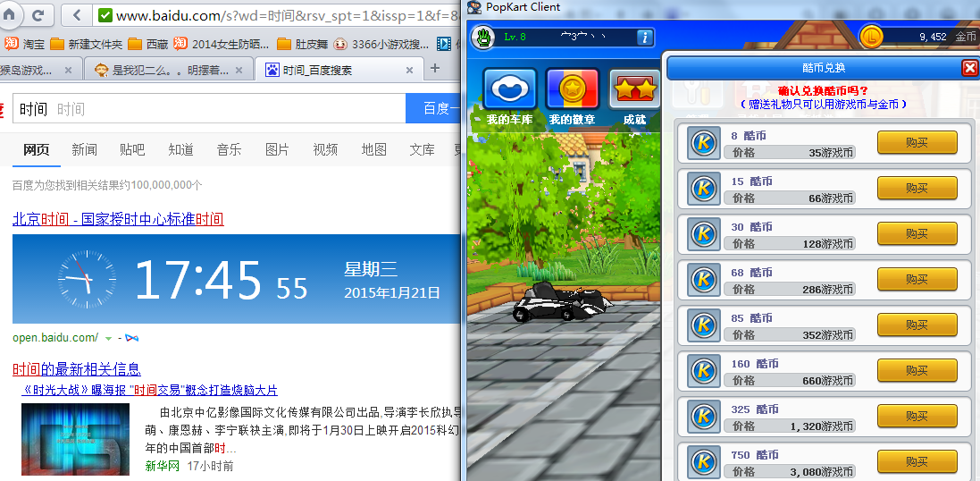
Task: Buy the 68 酷币 package
Action: (x=917, y=280)
